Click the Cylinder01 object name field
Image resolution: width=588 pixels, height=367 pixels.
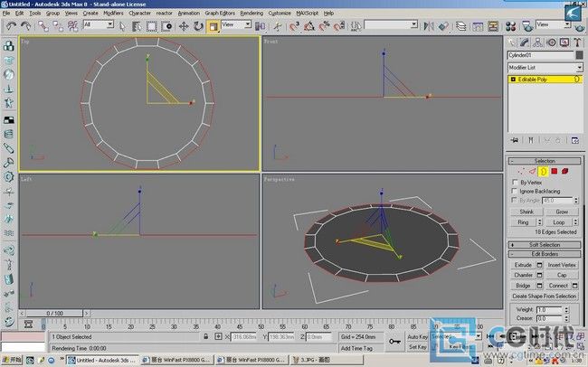pos(540,55)
